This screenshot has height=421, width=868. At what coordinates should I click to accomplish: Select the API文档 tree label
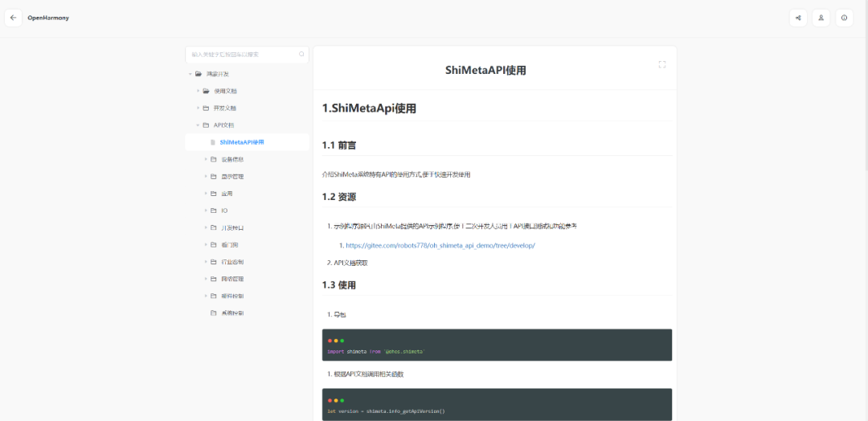pyautogui.click(x=223, y=125)
